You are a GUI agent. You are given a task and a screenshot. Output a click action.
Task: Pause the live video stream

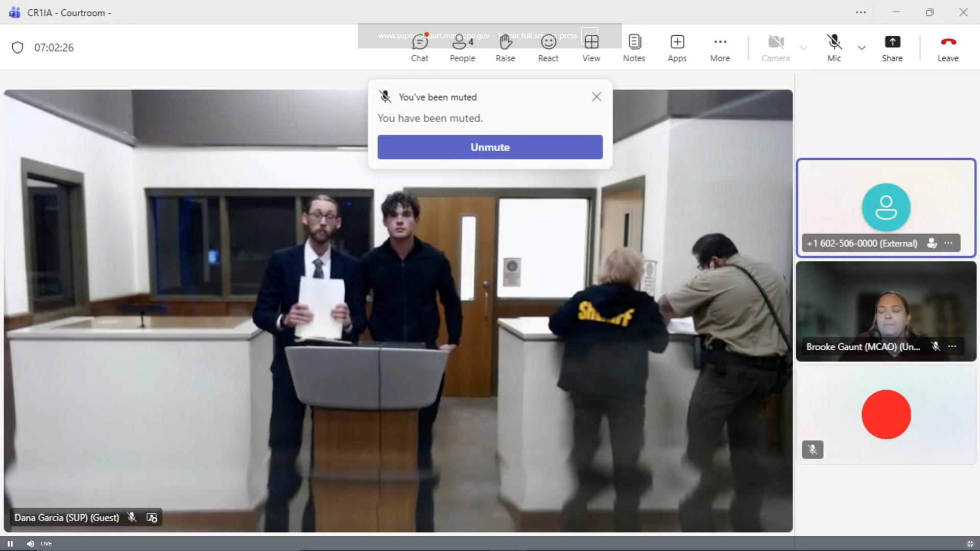(x=10, y=544)
